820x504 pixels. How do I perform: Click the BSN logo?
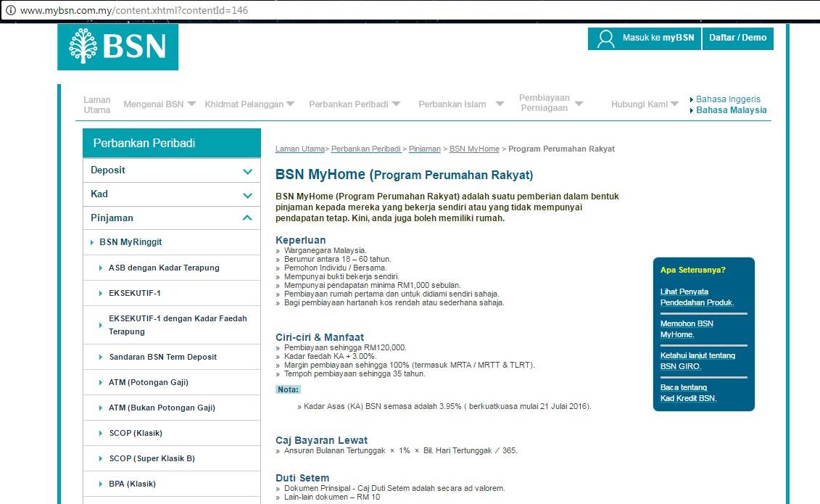pyautogui.click(x=117, y=46)
